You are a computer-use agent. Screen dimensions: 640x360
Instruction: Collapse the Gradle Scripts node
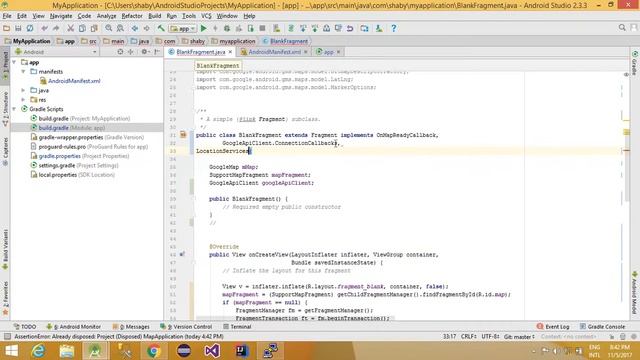[x=14, y=109]
